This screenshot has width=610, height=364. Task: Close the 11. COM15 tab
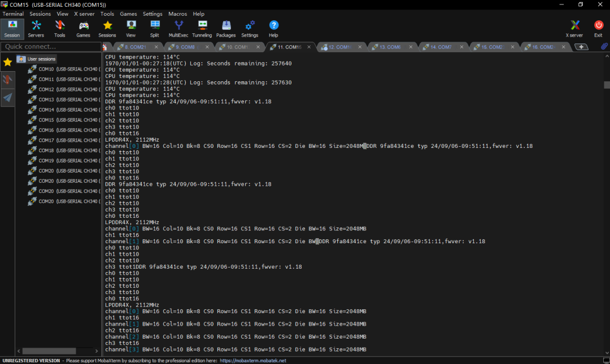point(309,47)
